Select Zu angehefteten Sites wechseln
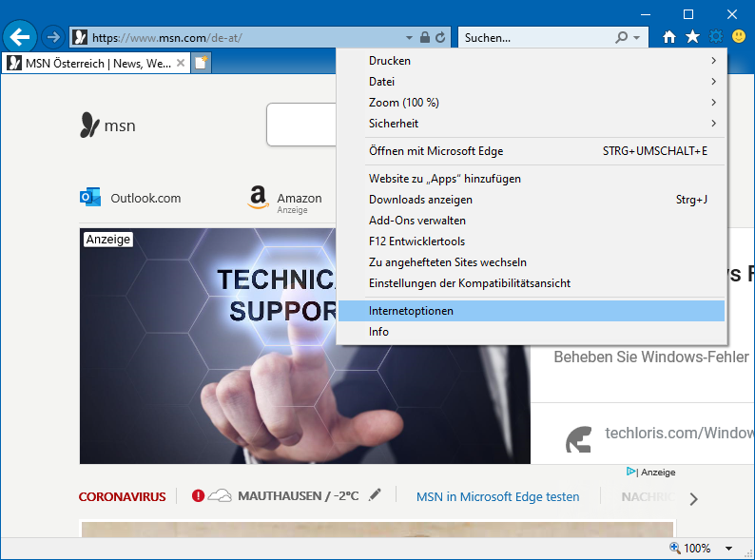The width and height of the screenshot is (755, 560). click(x=532, y=262)
